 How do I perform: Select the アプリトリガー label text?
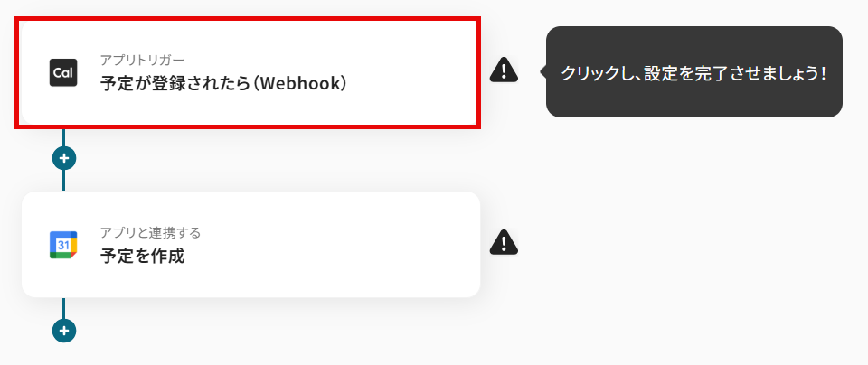142,60
